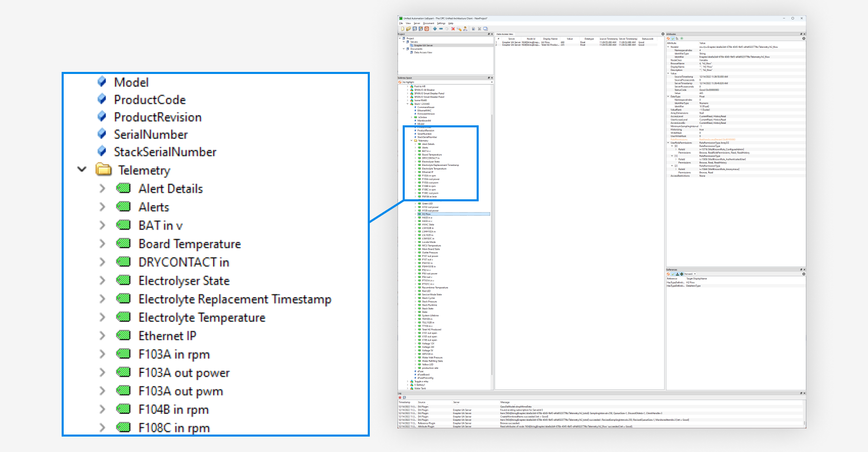Viewport: 868px width, 452px height.
Task: Click the blue plus add server icon
Action: 435,29
